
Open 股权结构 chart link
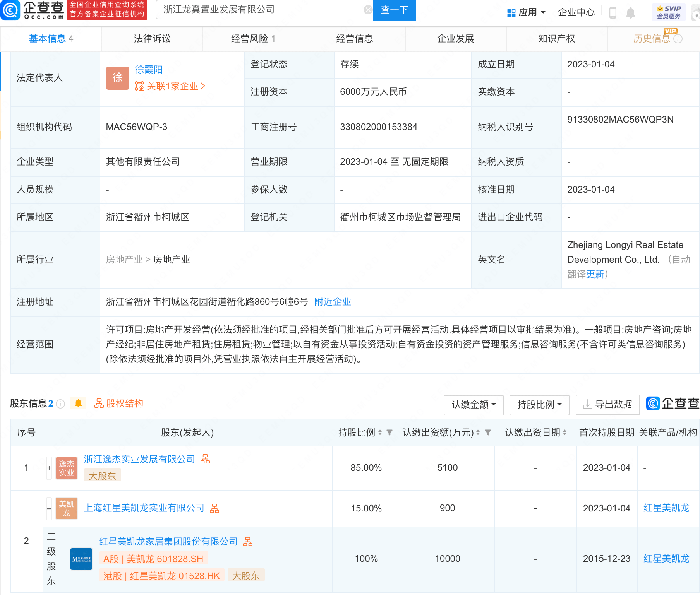click(x=119, y=404)
